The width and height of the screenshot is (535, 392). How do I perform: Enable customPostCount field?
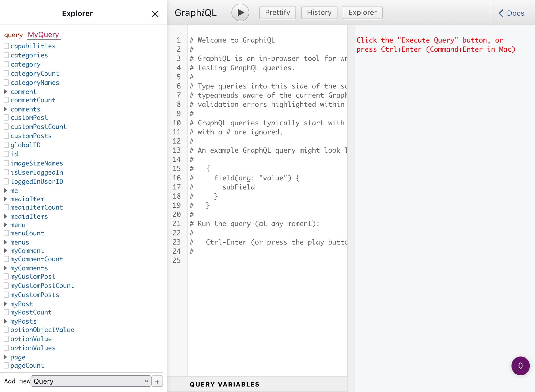(7, 127)
